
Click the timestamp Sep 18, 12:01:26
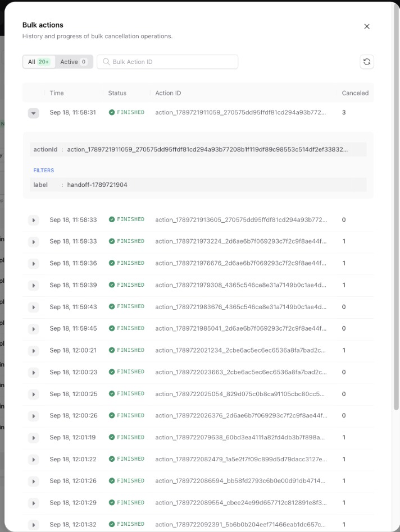[x=73, y=481]
